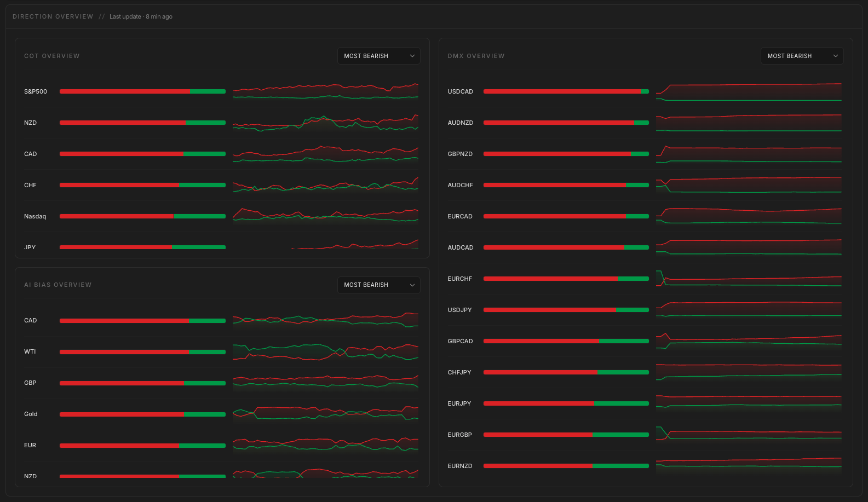868x502 pixels.
Task: Click the EURJPY pair label
Action: pyautogui.click(x=459, y=403)
